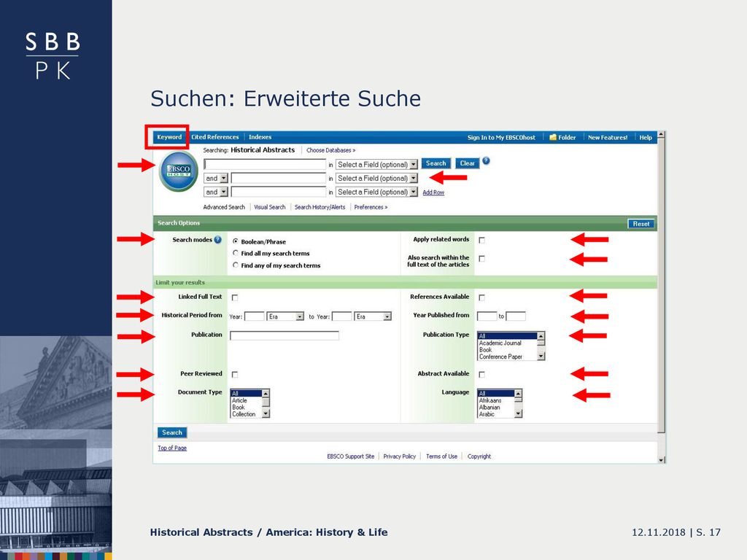Click the Add Row link
747x560 pixels.
(433, 192)
